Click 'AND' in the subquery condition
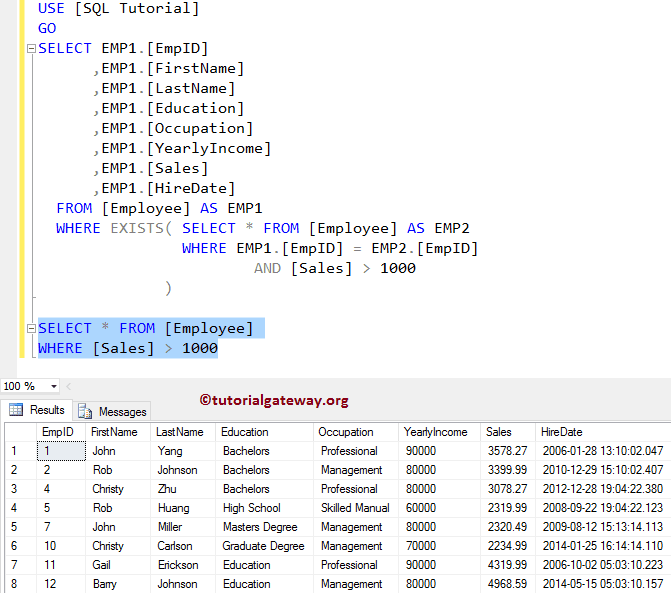This screenshot has height=593, width=671. click(x=267, y=268)
